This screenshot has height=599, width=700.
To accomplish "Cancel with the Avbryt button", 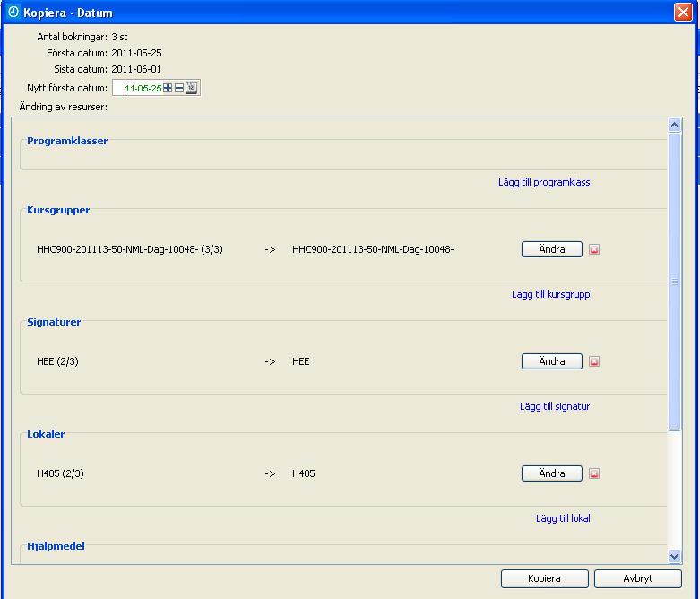I will [x=638, y=578].
